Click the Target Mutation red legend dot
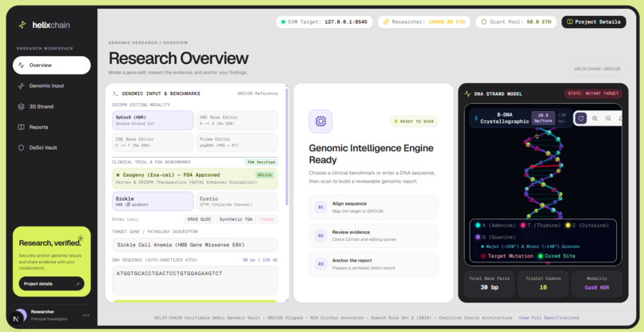Viewport: 644px width, 332px height. [x=483, y=256]
